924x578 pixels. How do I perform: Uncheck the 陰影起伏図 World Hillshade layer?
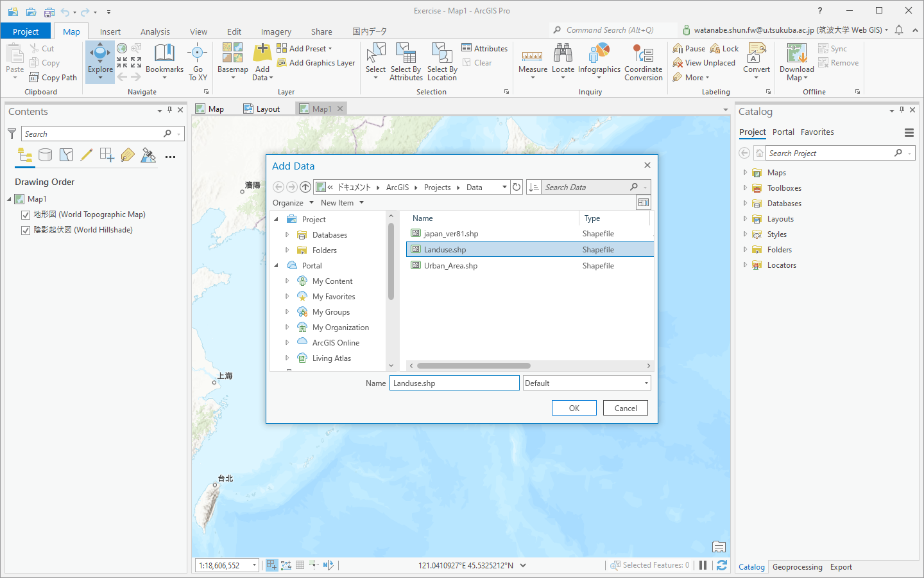pyautogui.click(x=26, y=230)
